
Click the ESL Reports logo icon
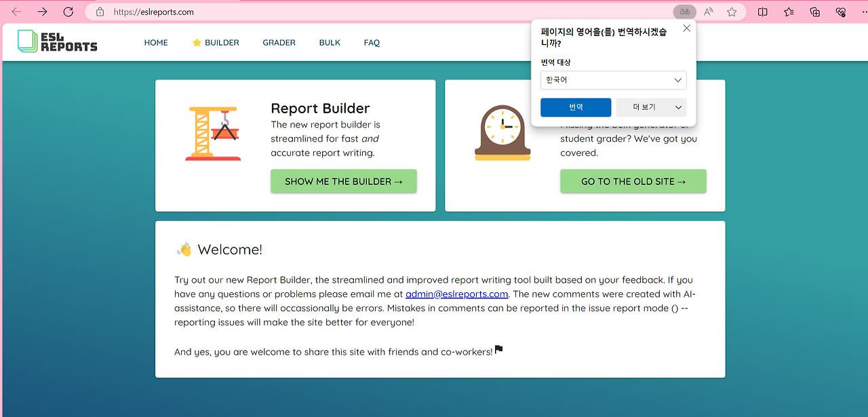coord(27,41)
